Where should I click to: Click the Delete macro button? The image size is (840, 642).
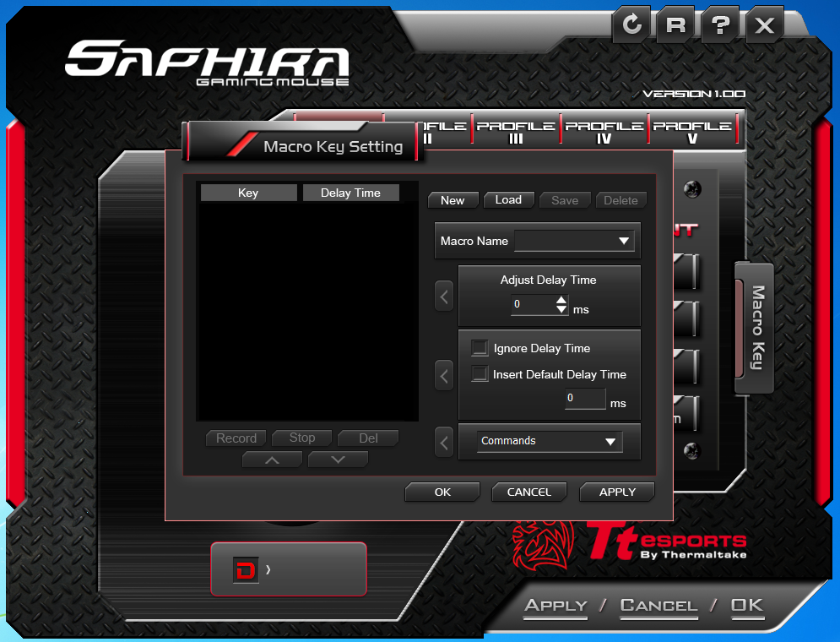621,200
